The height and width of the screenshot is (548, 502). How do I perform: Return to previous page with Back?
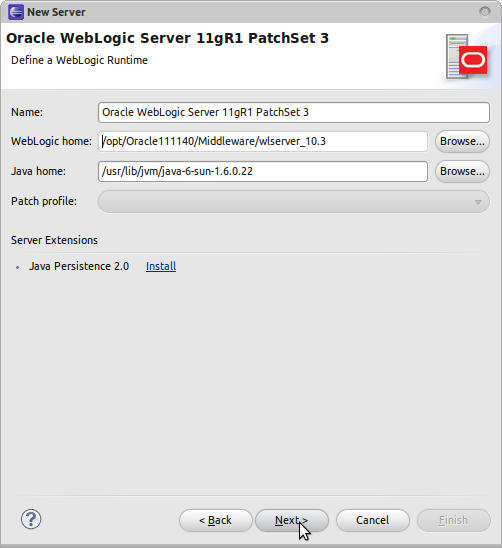[x=216, y=520]
